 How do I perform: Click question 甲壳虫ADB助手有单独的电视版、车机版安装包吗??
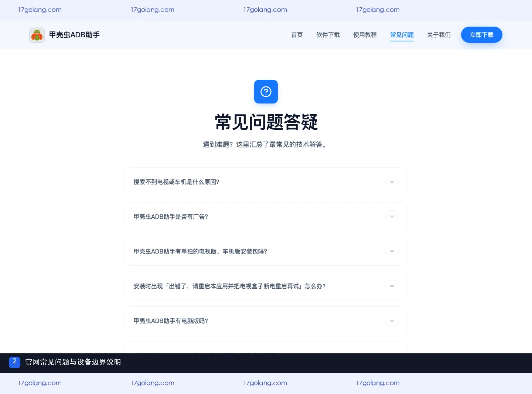pyautogui.click(x=200, y=251)
